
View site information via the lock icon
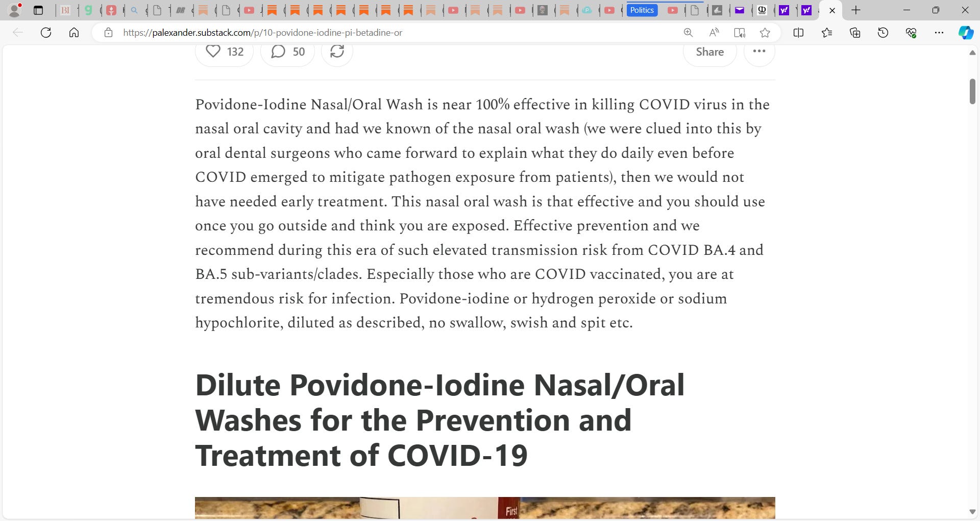pos(108,33)
